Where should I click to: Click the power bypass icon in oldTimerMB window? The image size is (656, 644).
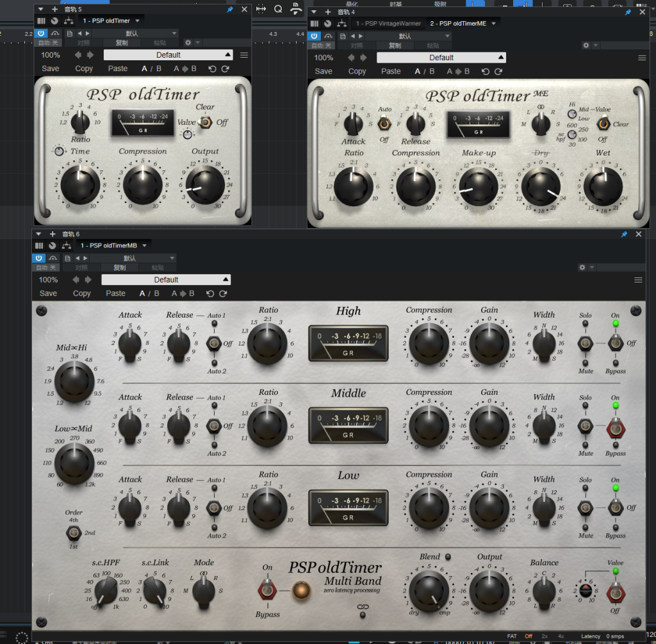point(38,258)
